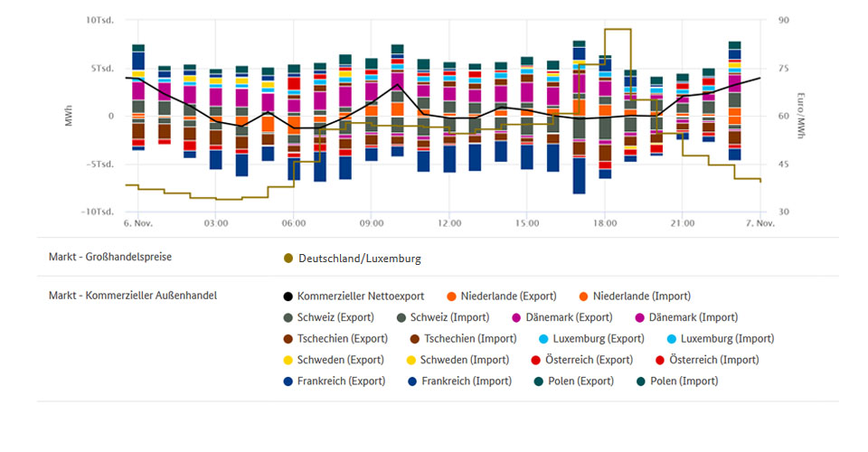This screenshot has width=868, height=452.
Task: Select Luxemburg (Import) legend label
Action: coord(721,339)
